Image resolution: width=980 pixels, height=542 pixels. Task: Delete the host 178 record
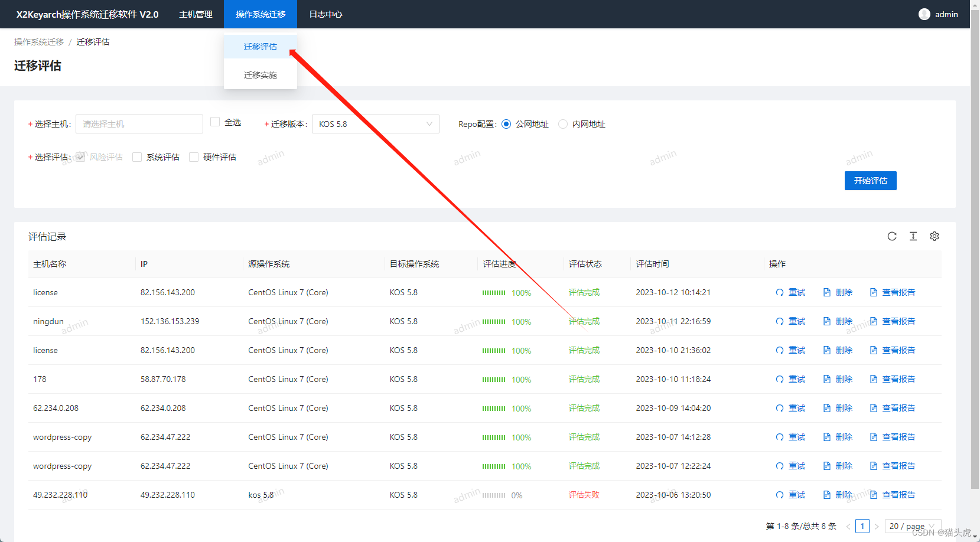pos(838,379)
